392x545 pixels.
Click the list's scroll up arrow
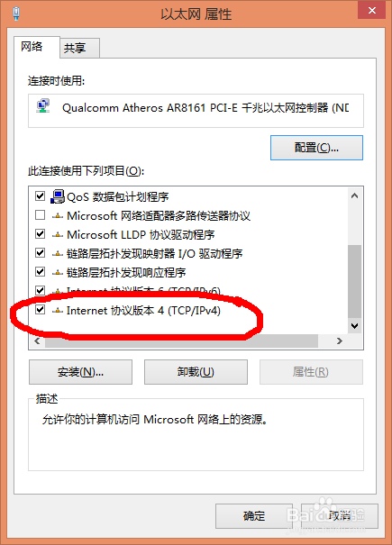[x=354, y=195]
